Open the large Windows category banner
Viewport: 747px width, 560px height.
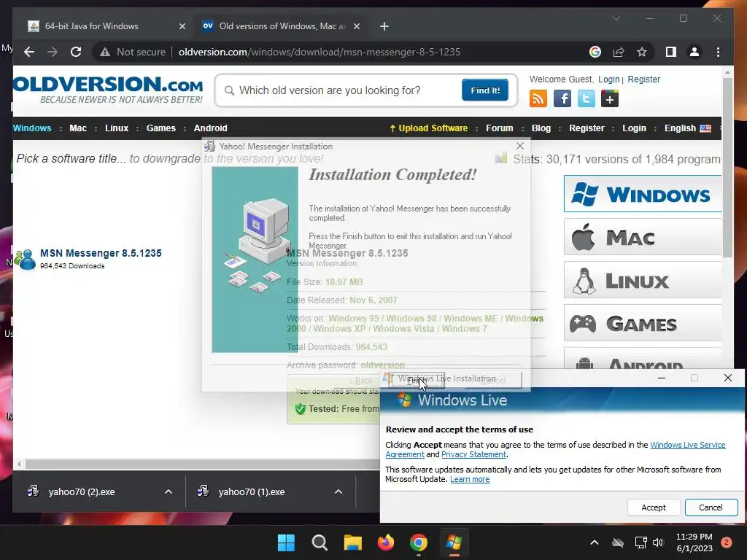(643, 194)
